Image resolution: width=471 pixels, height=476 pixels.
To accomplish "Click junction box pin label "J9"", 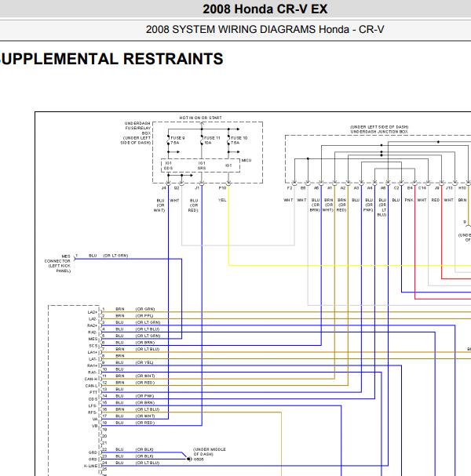I will coord(436,188).
